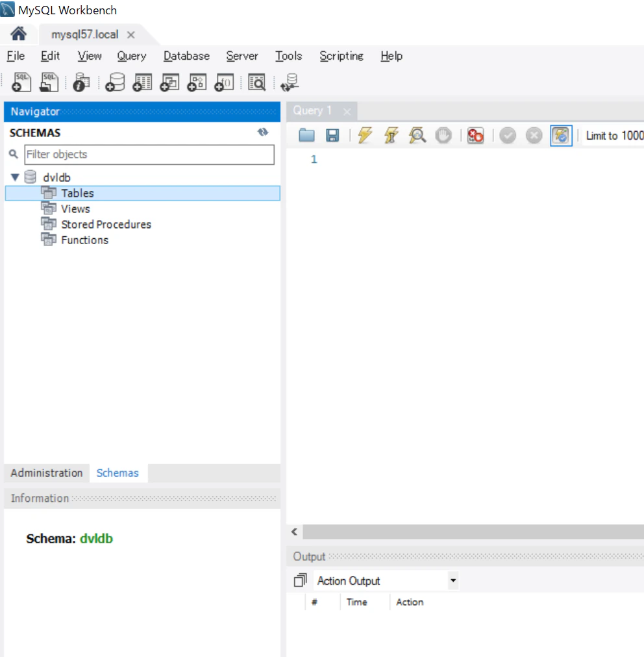Click the # column header
This screenshot has height=657, width=644.
(314, 602)
